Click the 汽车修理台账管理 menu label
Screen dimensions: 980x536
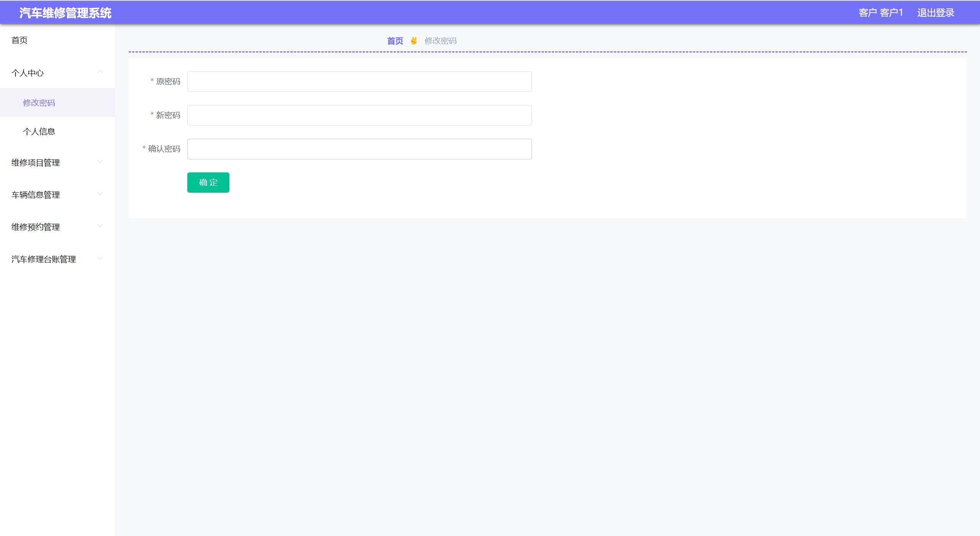tap(44, 259)
